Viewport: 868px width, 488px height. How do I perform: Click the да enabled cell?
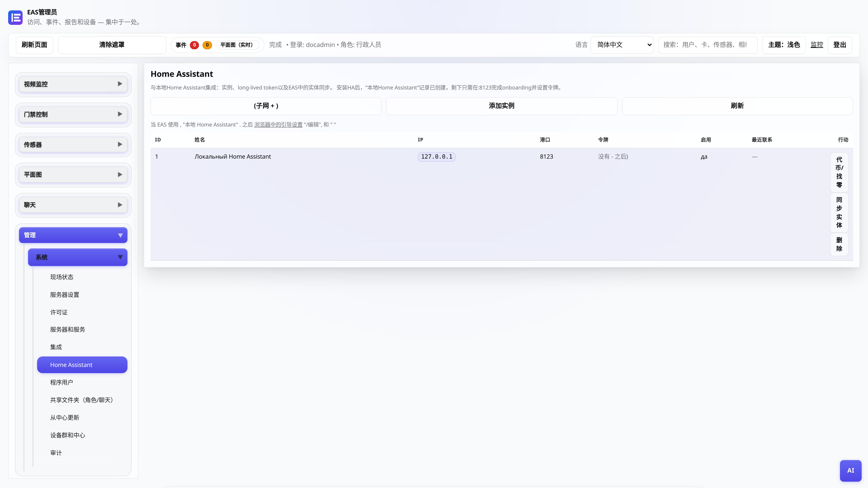[x=704, y=157]
